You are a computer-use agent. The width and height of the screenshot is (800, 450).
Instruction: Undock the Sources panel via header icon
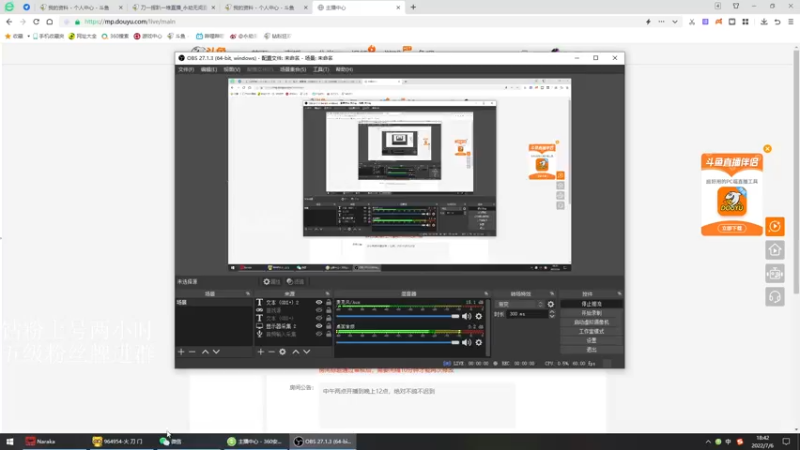tap(328, 294)
